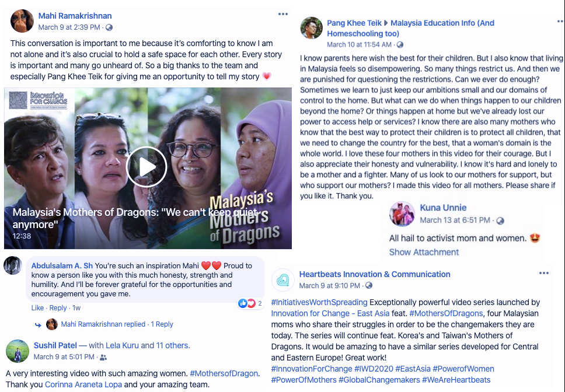Screen dimensions: 565x392
Task: Show Attachment on Kuna Unnie's comment
Action: point(424,252)
